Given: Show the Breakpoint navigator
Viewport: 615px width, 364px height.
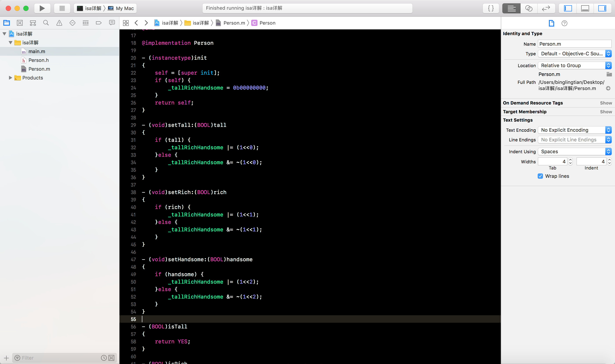Looking at the screenshot, I should [99, 23].
